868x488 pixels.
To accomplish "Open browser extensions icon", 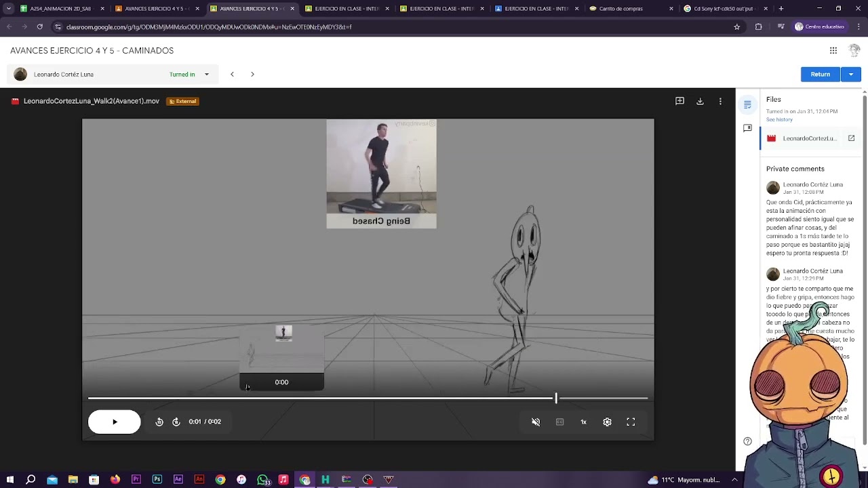I will [758, 26].
